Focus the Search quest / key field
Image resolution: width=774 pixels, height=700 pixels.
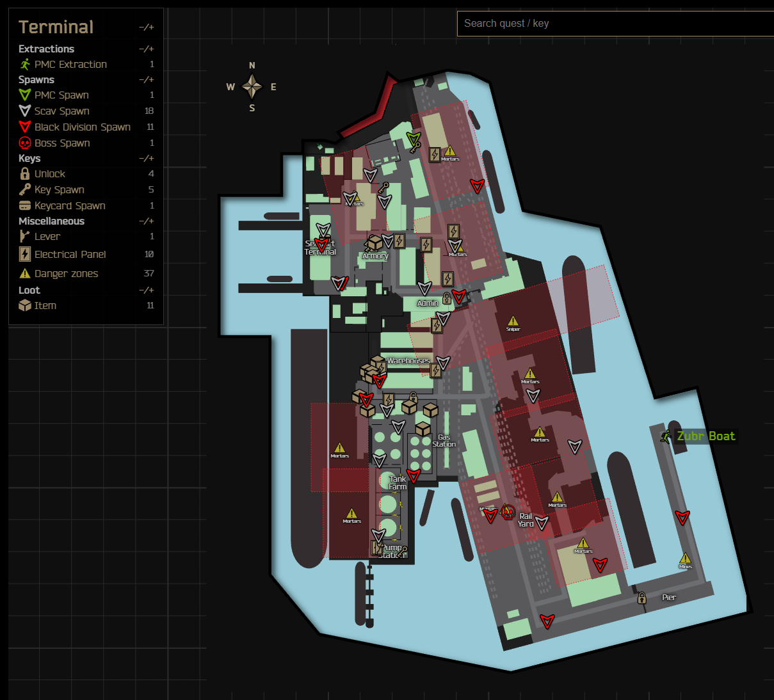[x=615, y=24]
